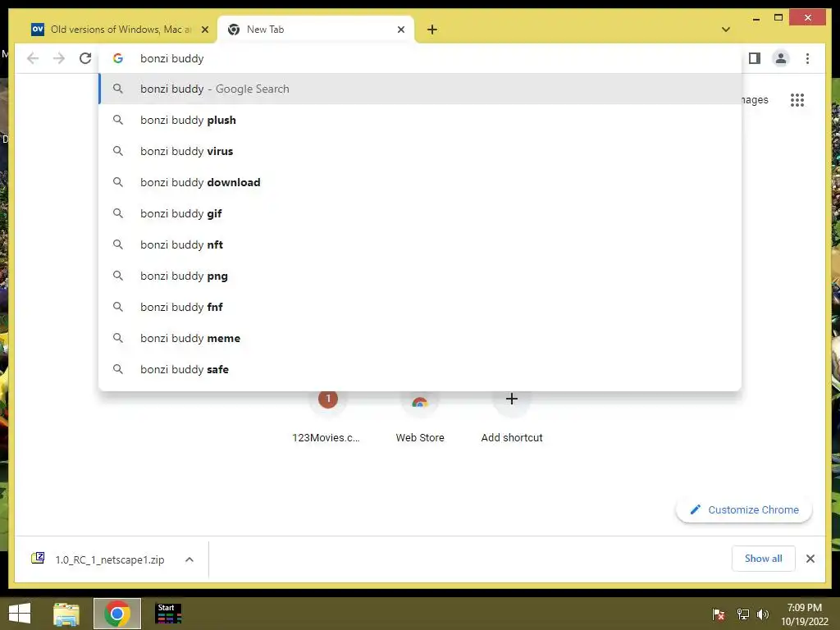The image size is (840, 630).
Task: Click the search icon beside bonzi buddy virus
Action: (x=118, y=151)
